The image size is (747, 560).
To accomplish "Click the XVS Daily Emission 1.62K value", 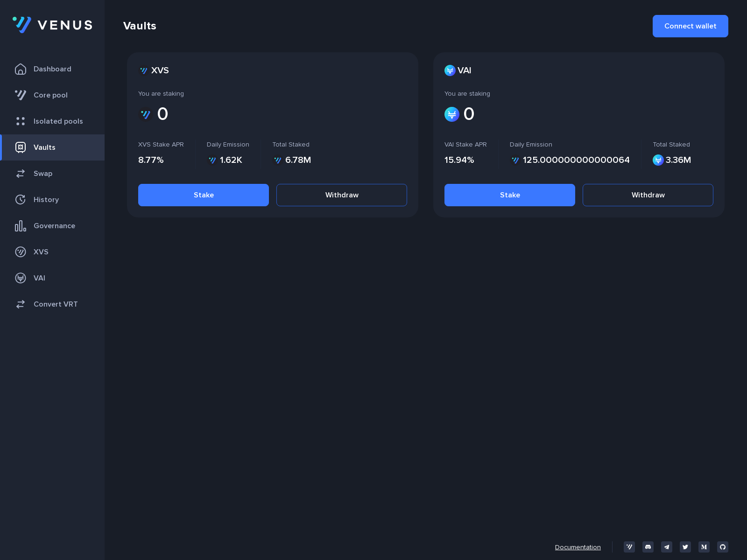I will click(x=231, y=160).
